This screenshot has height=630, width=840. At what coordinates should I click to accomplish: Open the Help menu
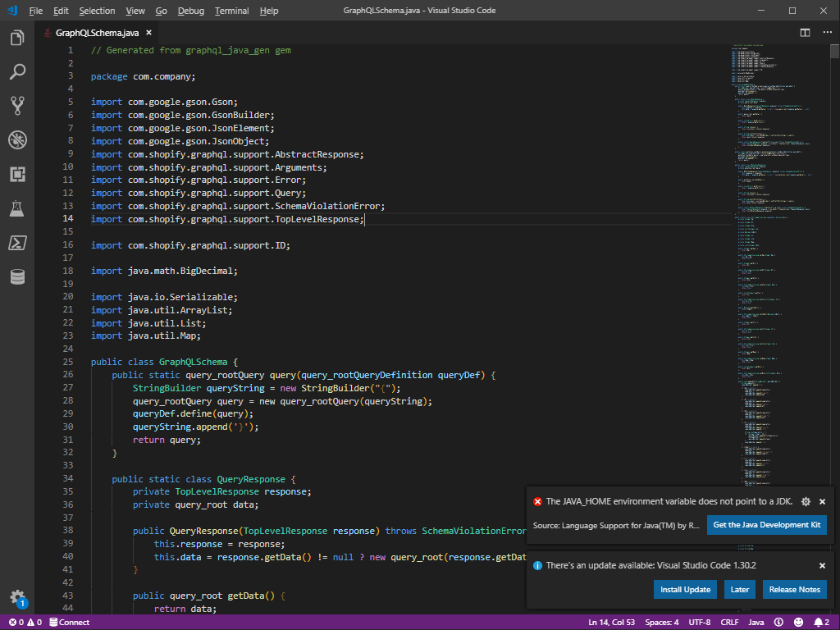point(269,11)
